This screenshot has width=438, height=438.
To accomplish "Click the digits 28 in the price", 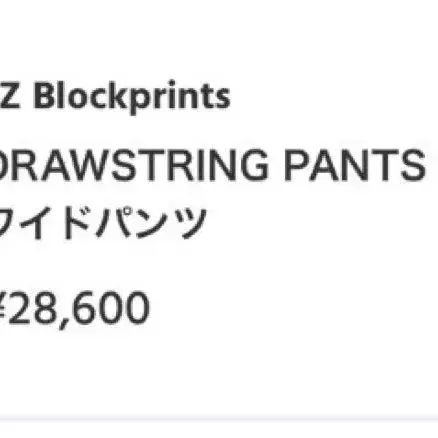I will point(33,308).
